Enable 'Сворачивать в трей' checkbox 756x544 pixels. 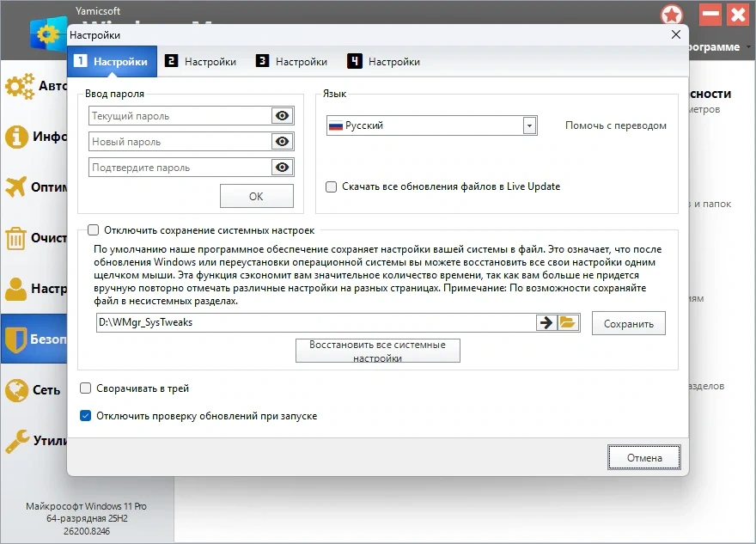85,388
